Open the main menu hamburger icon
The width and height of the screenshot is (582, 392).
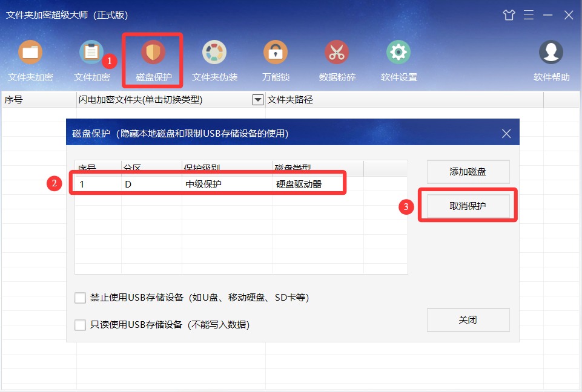pos(529,15)
